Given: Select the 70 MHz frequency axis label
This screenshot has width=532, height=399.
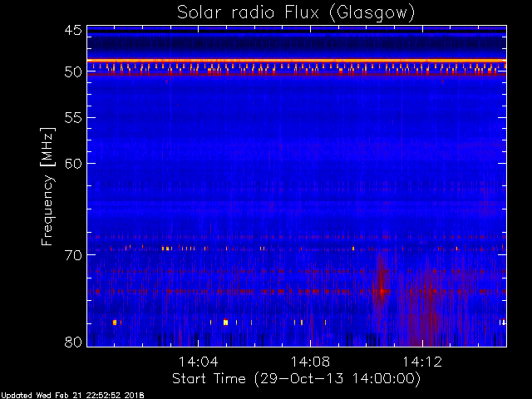Looking at the screenshot, I should point(73,255).
